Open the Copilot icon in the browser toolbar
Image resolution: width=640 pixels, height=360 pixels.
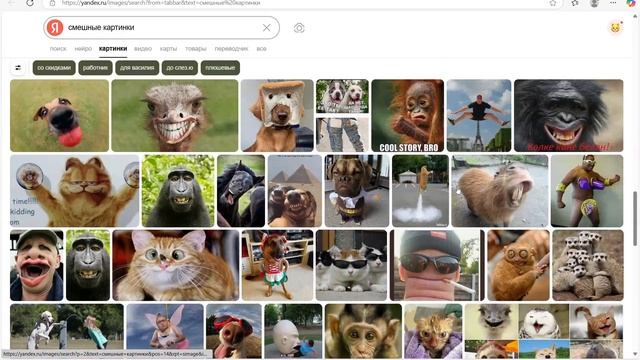click(x=631, y=3)
